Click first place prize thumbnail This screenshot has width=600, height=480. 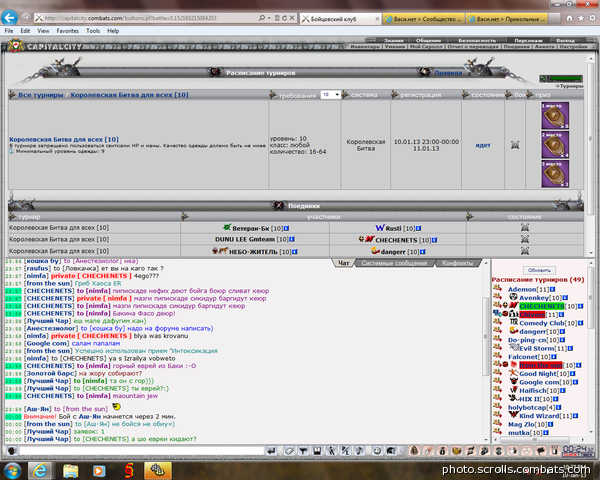tap(555, 116)
